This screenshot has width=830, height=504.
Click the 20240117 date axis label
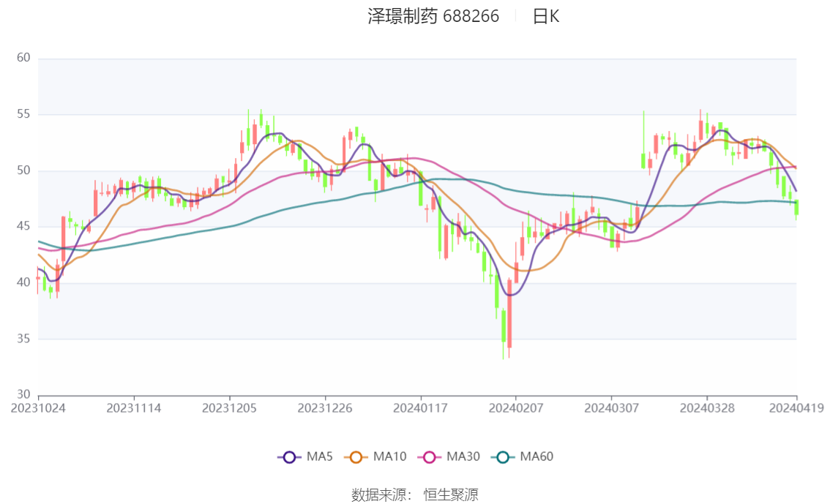[420, 408]
